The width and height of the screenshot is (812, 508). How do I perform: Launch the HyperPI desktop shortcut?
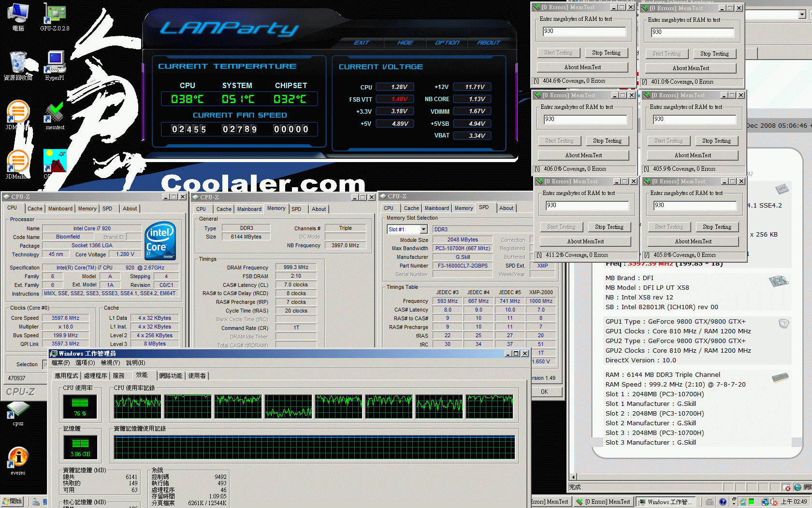pos(55,66)
